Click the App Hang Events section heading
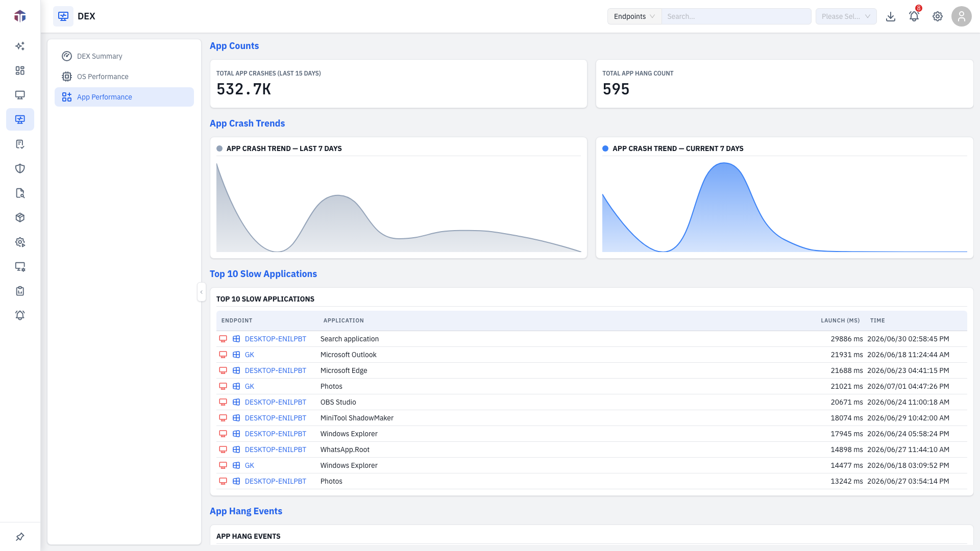The image size is (980, 551). pyautogui.click(x=246, y=511)
